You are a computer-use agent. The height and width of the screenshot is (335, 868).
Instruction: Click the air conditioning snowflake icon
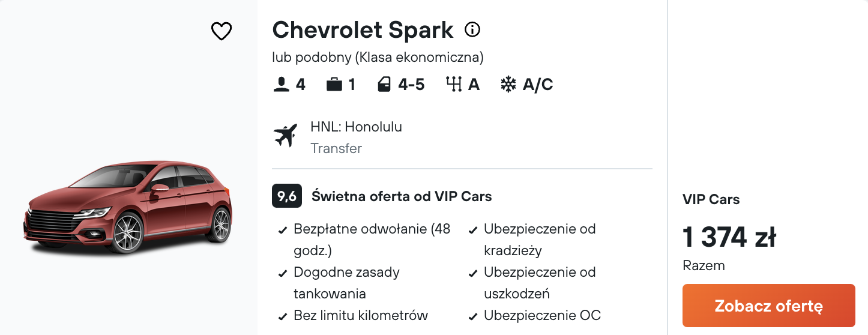point(508,85)
